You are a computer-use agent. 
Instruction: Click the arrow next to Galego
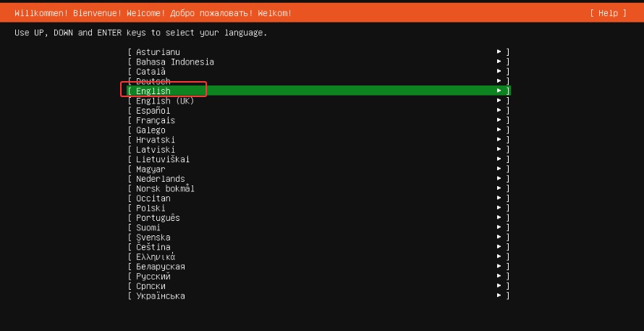point(499,130)
